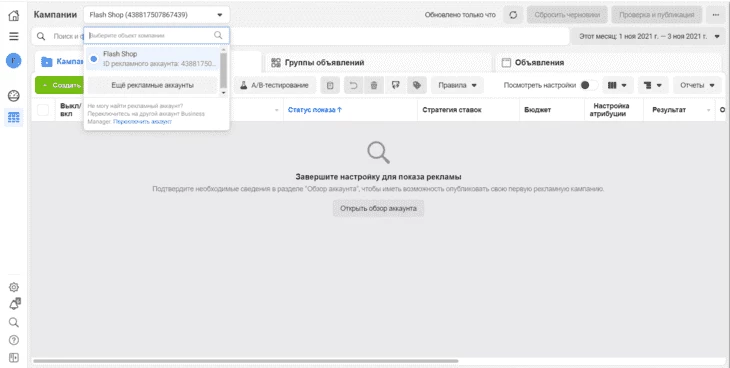Image resolution: width=730 pixels, height=368 pixels.
Task: Switch to Группы объявлений tab
Action: (377, 62)
